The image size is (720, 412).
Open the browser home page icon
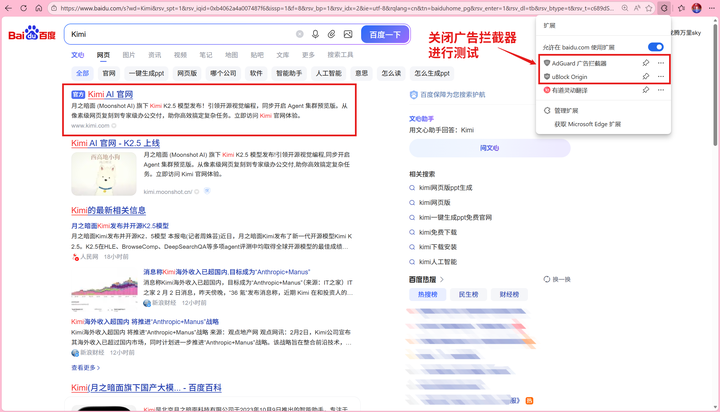tap(39, 8)
